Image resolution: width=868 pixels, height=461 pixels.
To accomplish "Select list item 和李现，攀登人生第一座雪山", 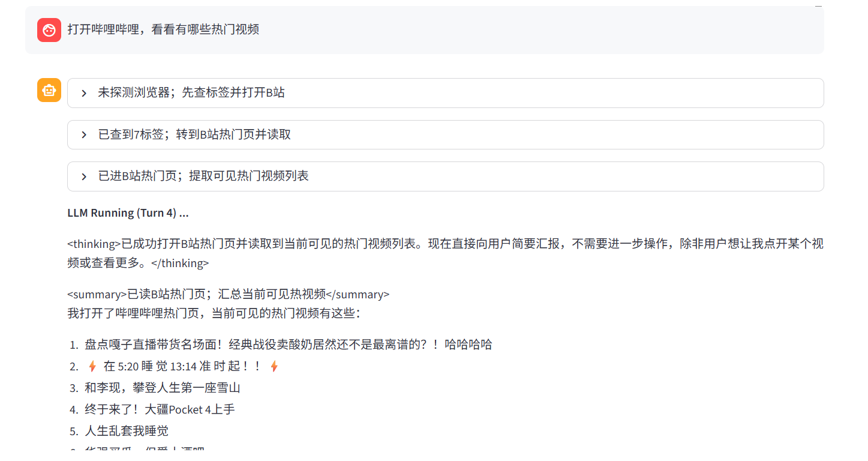I will (163, 388).
